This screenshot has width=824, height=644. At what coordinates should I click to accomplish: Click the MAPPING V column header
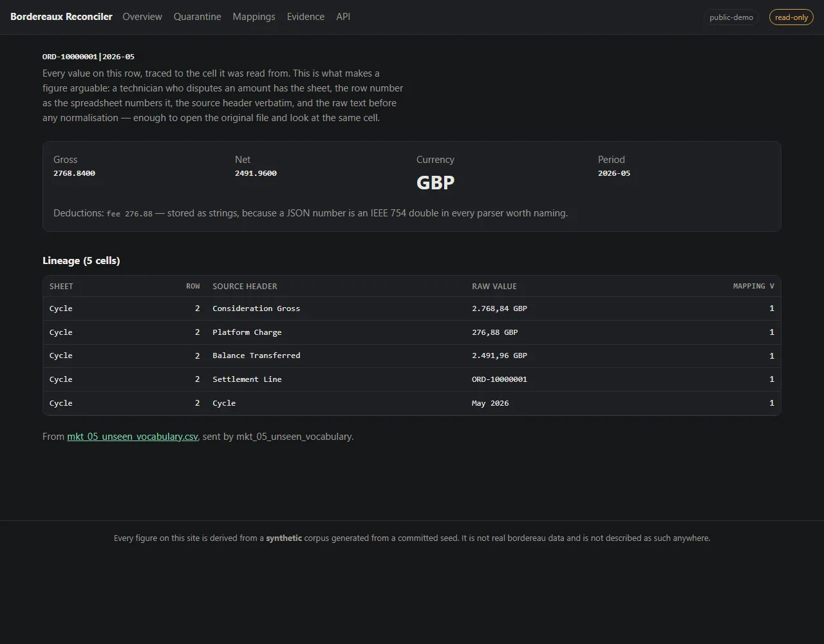(x=754, y=287)
